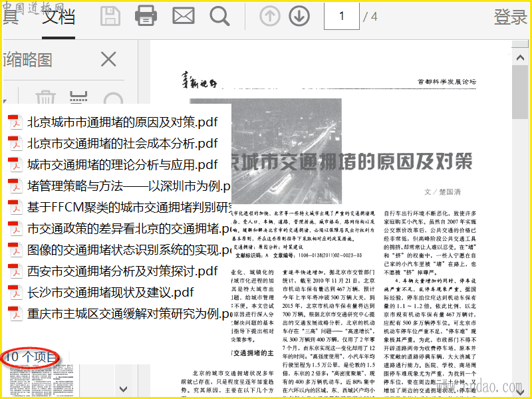Click PDF icon beside 城市交通拥堵的理论分析
Viewport: 532px width, 399px height.
(x=15, y=165)
